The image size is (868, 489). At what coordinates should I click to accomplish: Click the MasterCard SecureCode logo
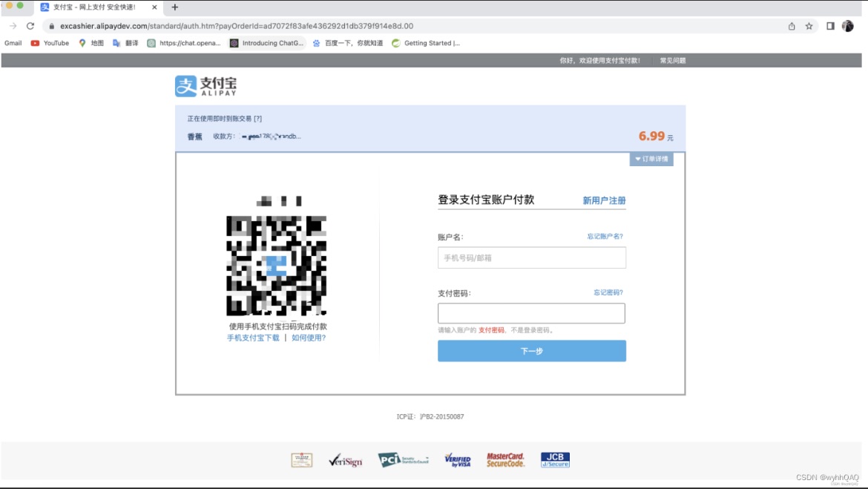505,459
